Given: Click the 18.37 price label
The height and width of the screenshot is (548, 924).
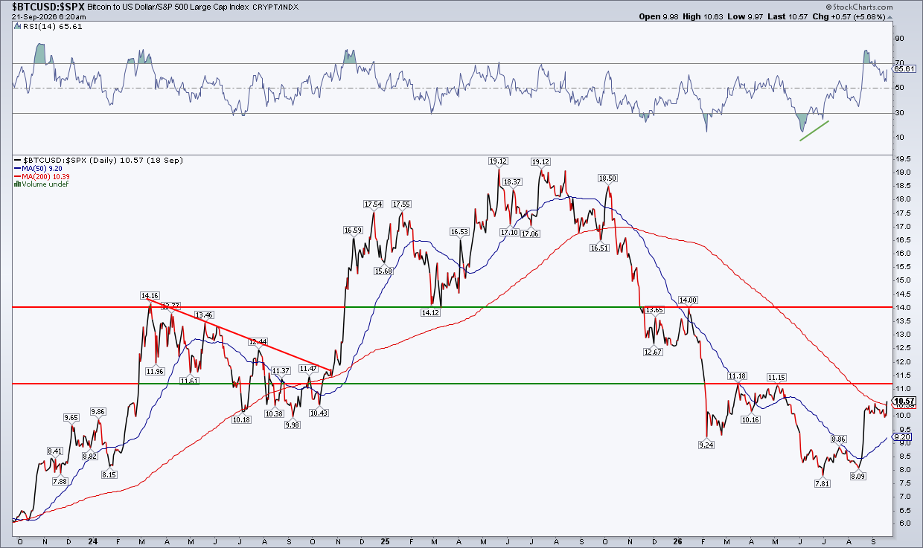Looking at the screenshot, I should [x=512, y=182].
